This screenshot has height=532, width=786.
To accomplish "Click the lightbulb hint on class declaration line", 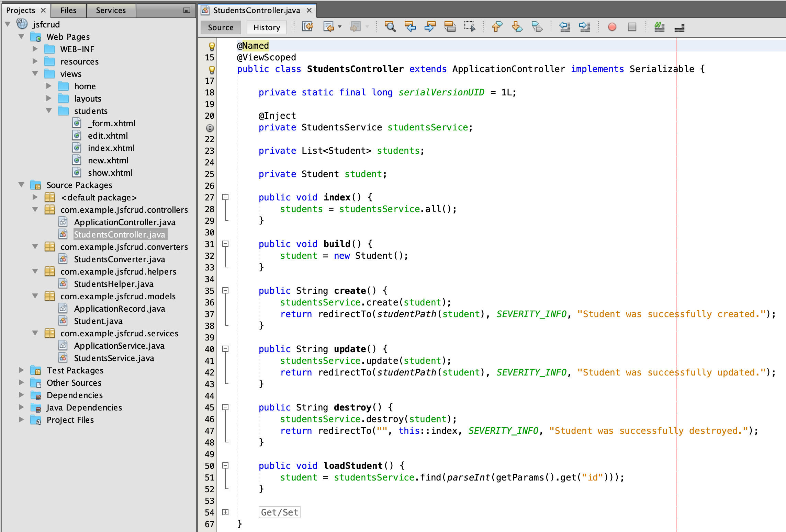I will [212, 69].
